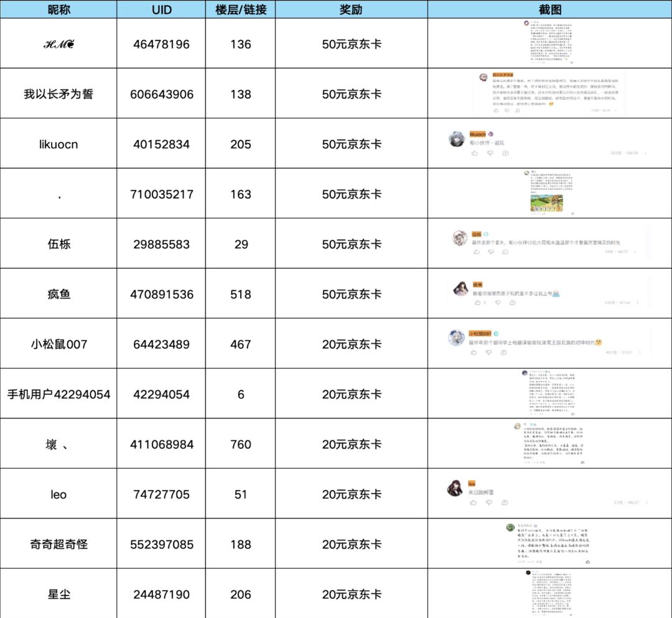Screen dimensions: 672x618
Task: Select nickname 疯鱼
Action: 58,294
